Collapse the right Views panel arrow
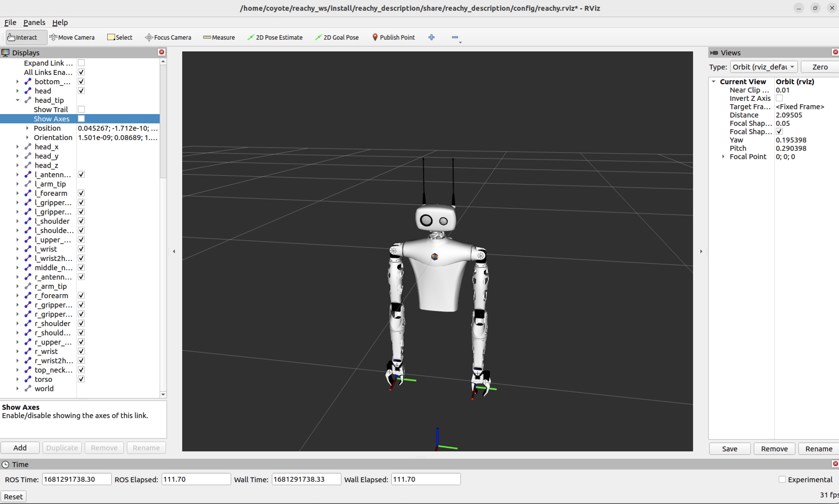The image size is (839, 504). (x=701, y=251)
